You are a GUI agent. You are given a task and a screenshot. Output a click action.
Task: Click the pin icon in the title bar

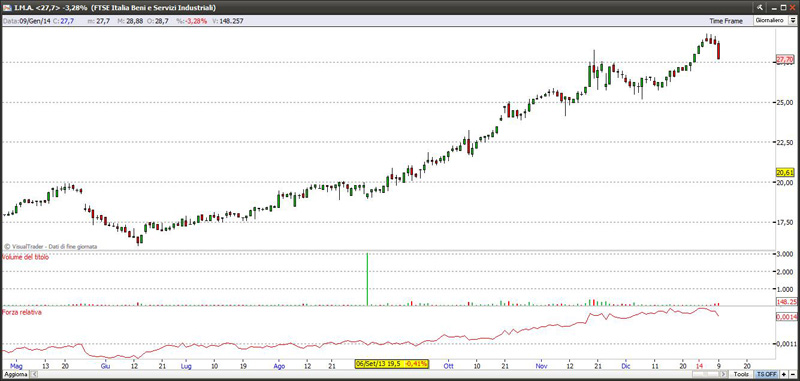coord(760,7)
